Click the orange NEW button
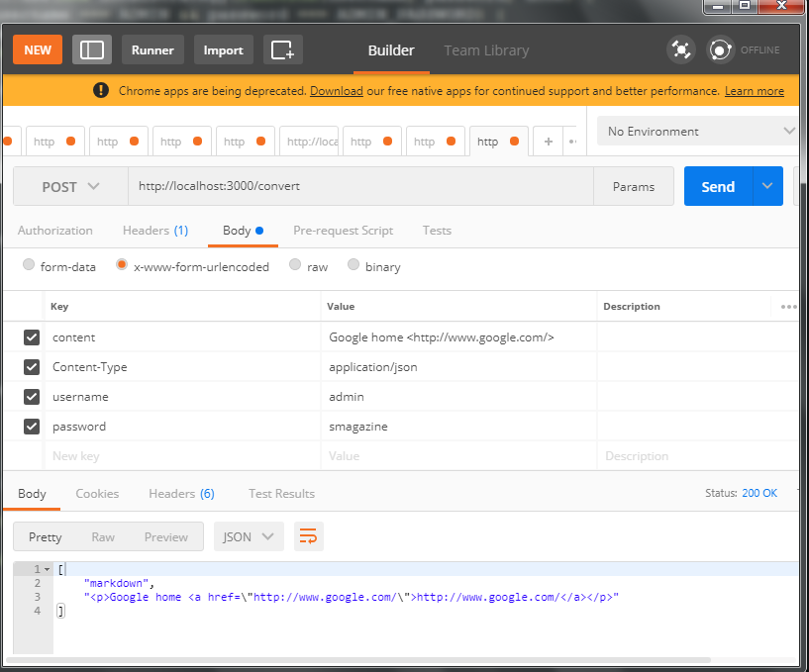The image size is (809, 672). pos(38,50)
